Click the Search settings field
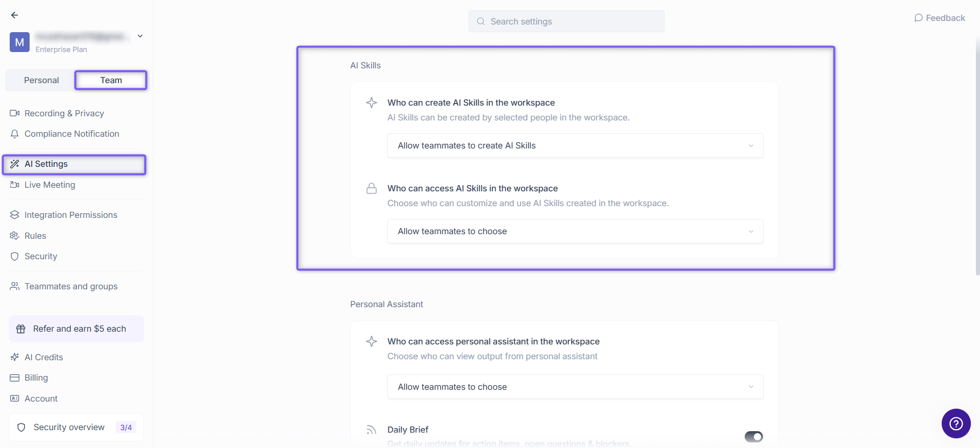 (567, 21)
